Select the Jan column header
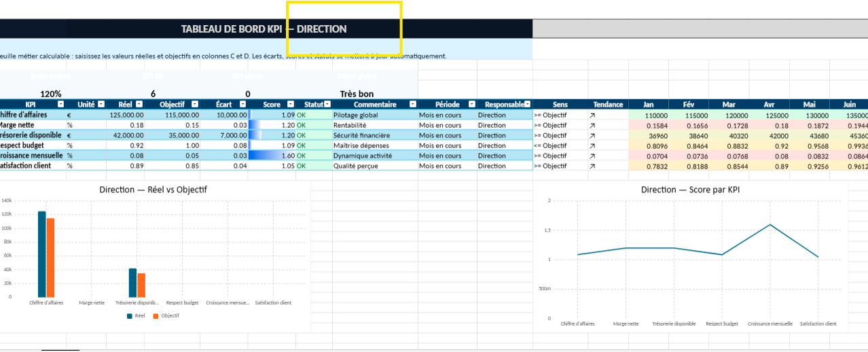 (x=649, y=105)
